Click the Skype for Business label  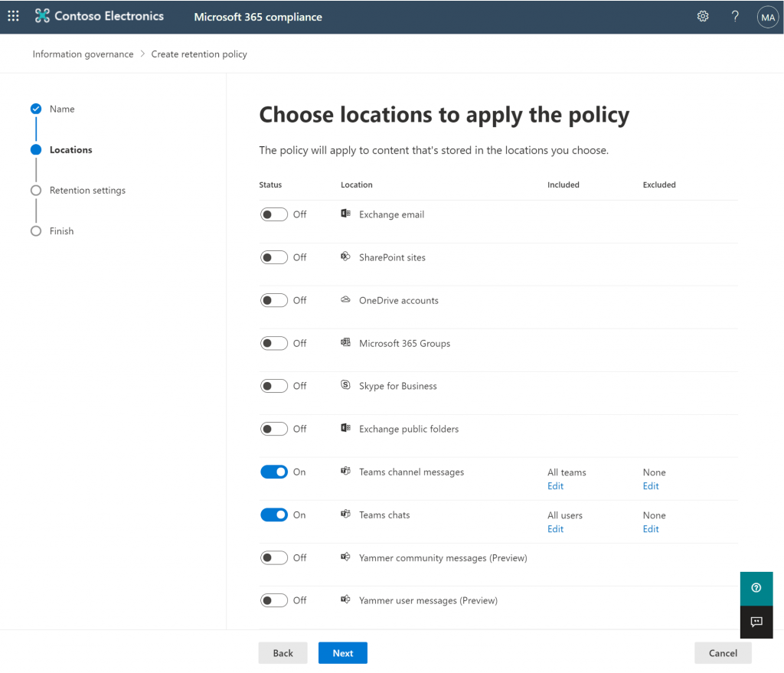398,386
